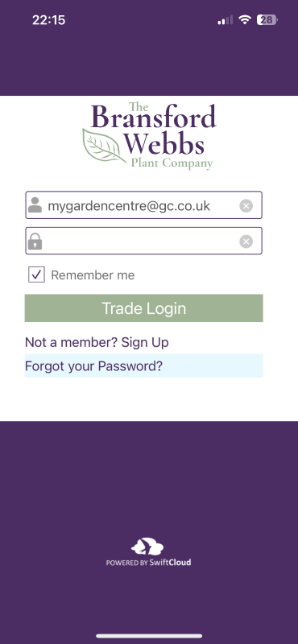Tap the user silhouette icon in email field
Screen dimensions: 298x644
point(35,205)
